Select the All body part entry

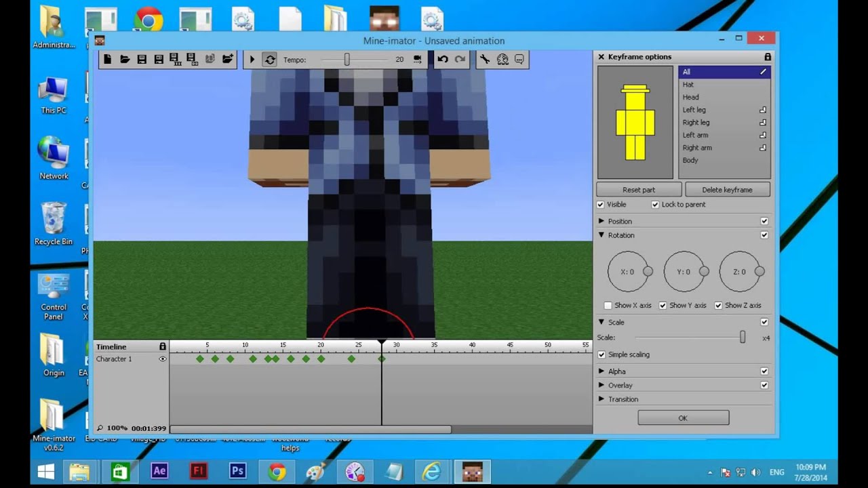724,72
